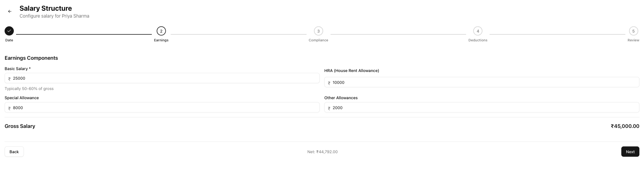This screenshot has width=644, height=180.
Task: Click the back arrow beside Salary Structure
Action: click(x=10, y=11)
